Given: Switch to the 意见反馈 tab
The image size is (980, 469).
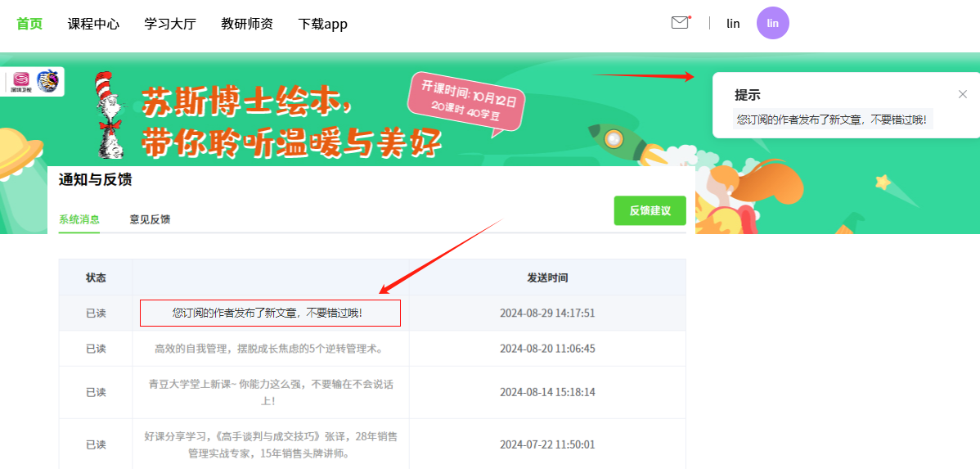Looking at the screenshot, I should [150, 219].
